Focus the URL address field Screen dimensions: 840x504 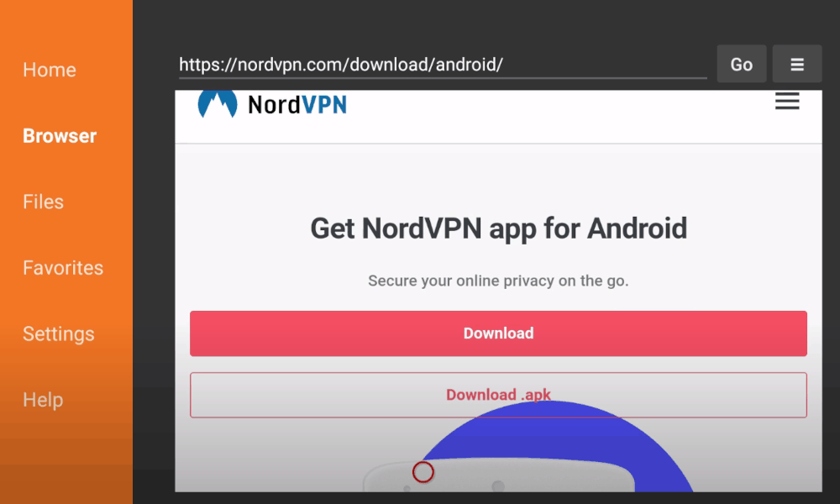[x=443, y=65]
